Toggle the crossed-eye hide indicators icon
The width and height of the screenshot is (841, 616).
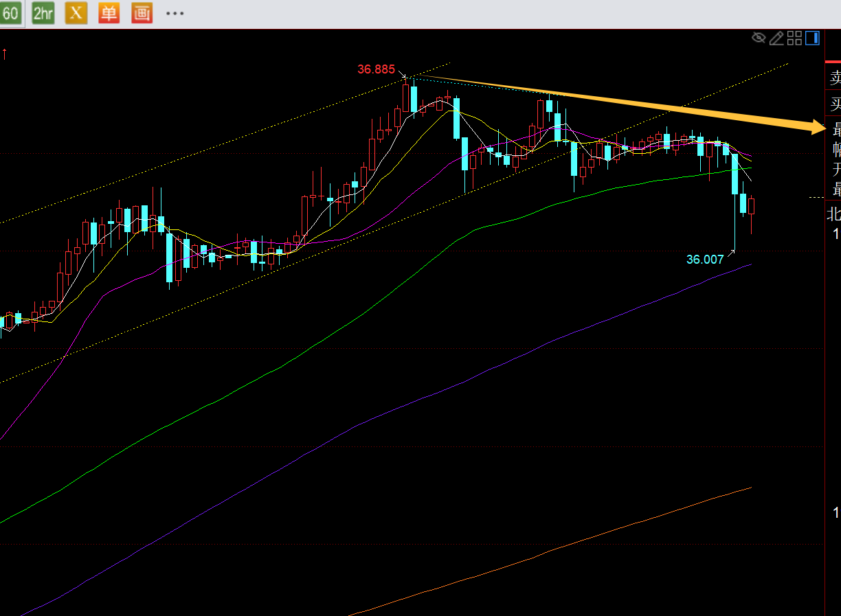[759, 38]
